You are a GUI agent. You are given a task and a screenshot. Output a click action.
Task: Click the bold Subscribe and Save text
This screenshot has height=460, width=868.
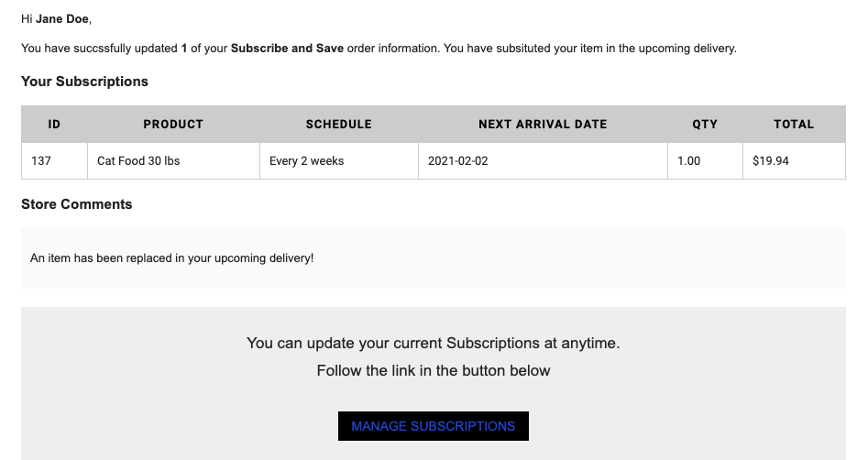click(287, 49)
